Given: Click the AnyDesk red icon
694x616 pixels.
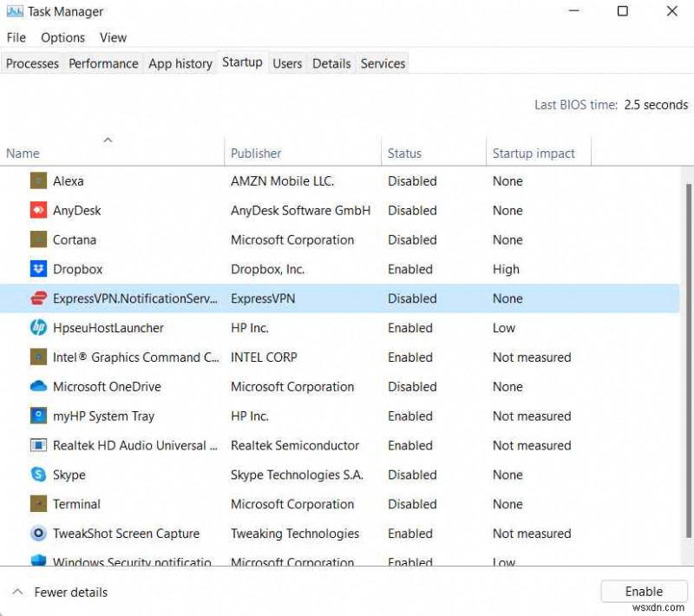Looking at the screenshot, I should (x=38, y=210).
